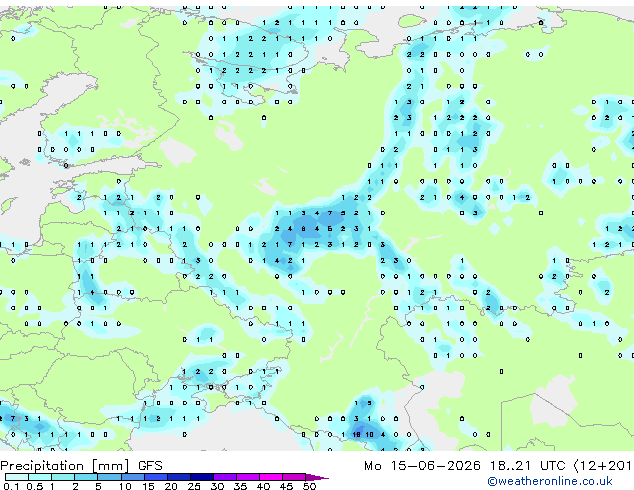This screenshot has height=490, width=634.
Task: Click the weatheronline.co.uk copyright link
Action: [x=550, y=481]
